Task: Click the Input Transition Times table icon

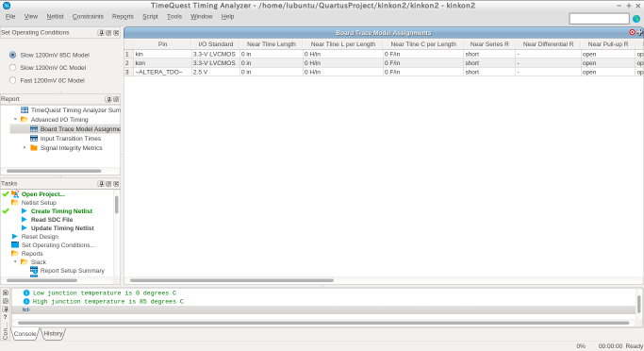Action: click(34, 139)
